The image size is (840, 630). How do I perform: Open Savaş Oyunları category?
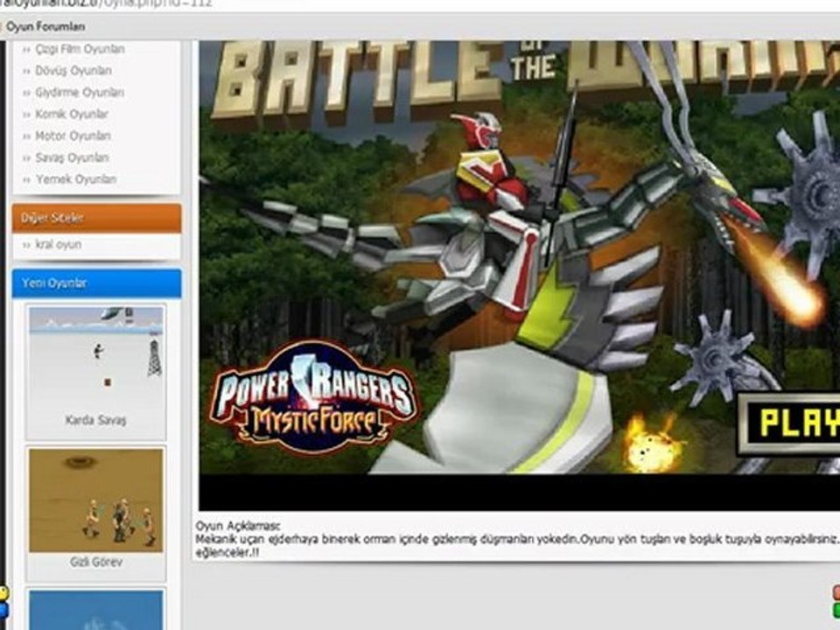(x=72, y=157)
